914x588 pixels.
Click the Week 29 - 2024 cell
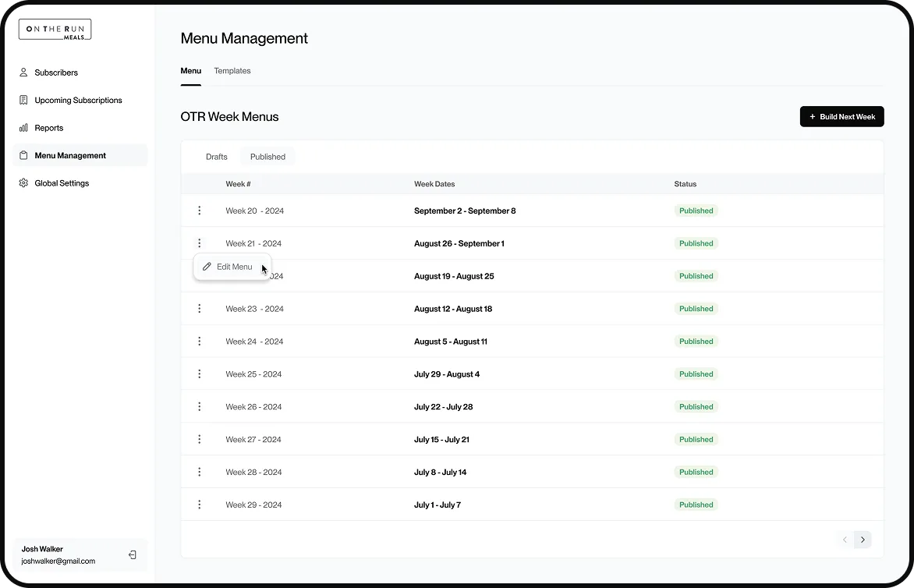point(253,505)
